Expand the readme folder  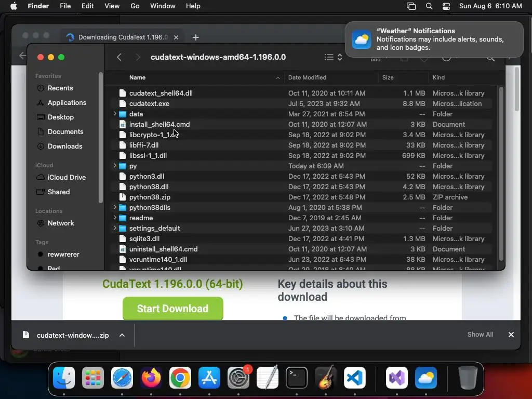point(115,218)
